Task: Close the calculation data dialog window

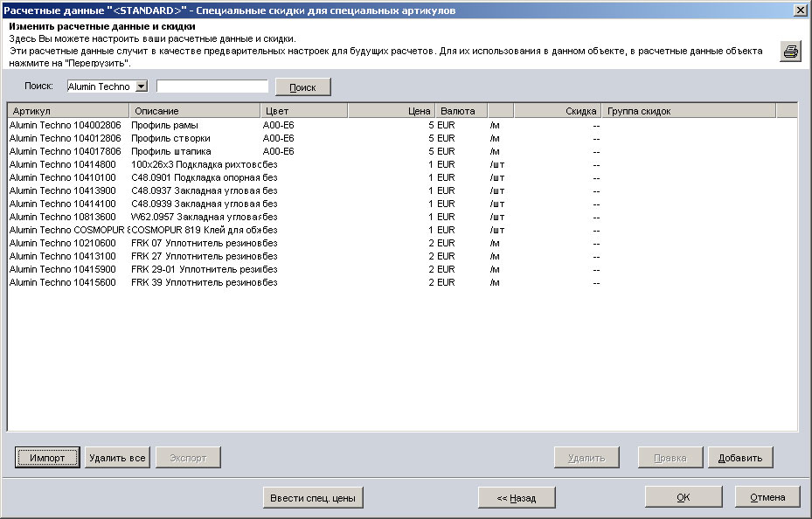Action: pyautogui.click(x=800, y=10)
